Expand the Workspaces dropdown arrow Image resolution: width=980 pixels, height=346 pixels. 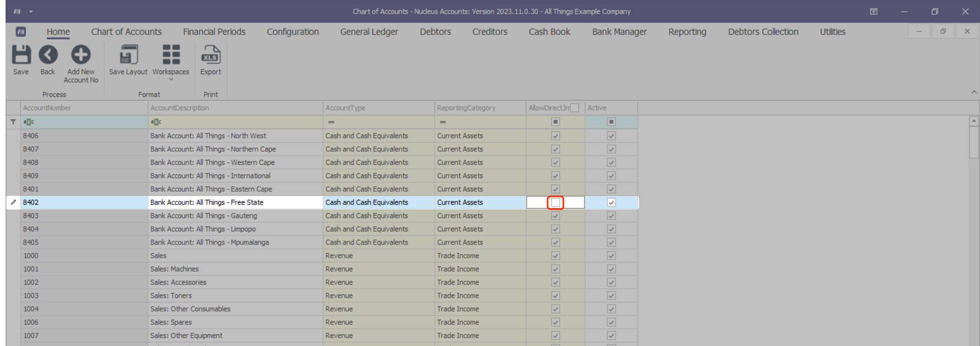click(x=171, y=80)
